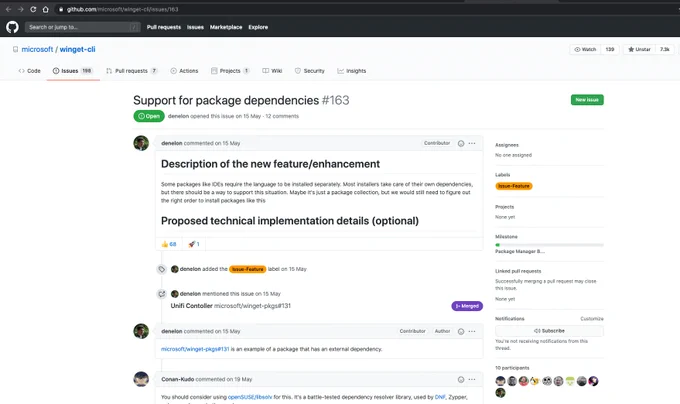
Task: Toggle thumbs up reaction with 68 votes
Action: point(169,244)
